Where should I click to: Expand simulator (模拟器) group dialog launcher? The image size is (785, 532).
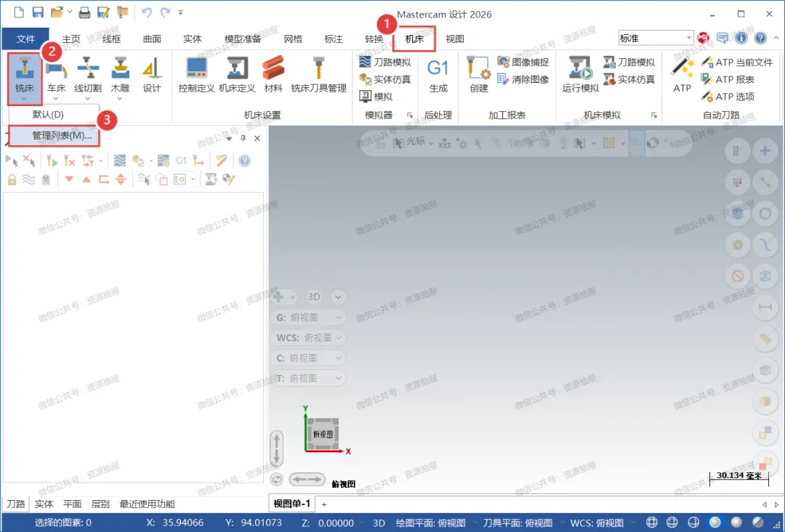coord(409,115)
